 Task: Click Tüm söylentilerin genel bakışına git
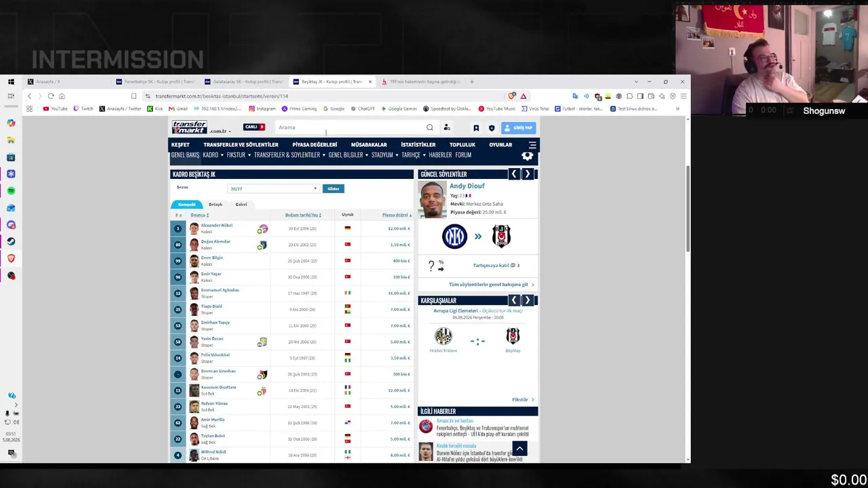pyautogui.click(x=488, y=285)
